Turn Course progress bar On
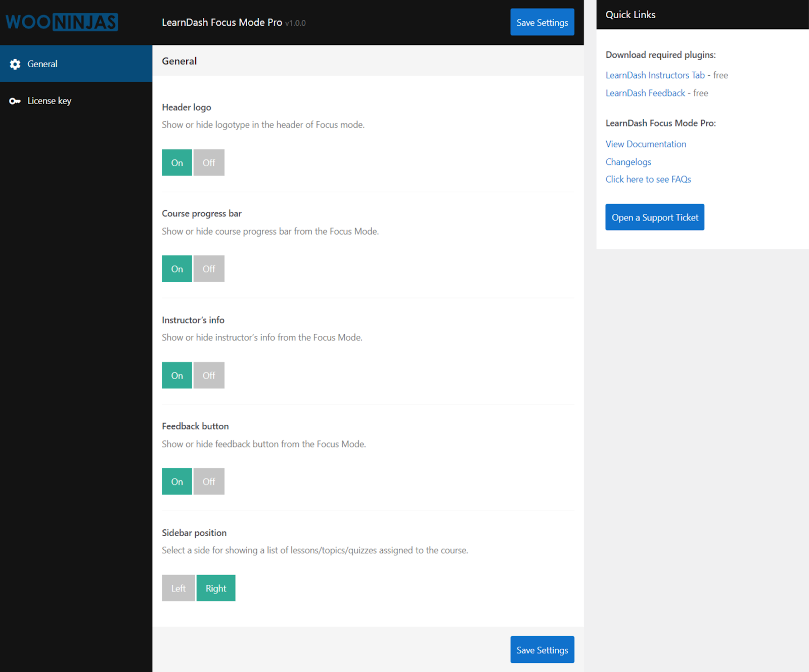 (x=177, y=269)
